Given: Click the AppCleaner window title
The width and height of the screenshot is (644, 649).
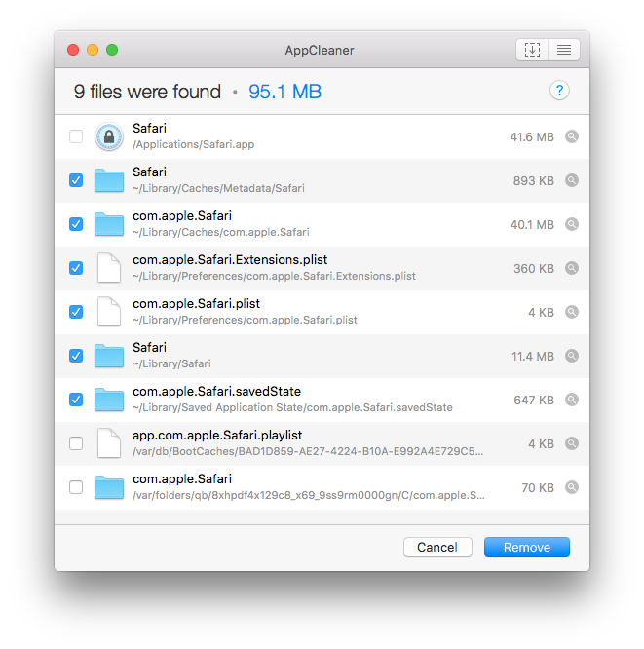Looking at the screenshot, I should click(x=320, y=50).
